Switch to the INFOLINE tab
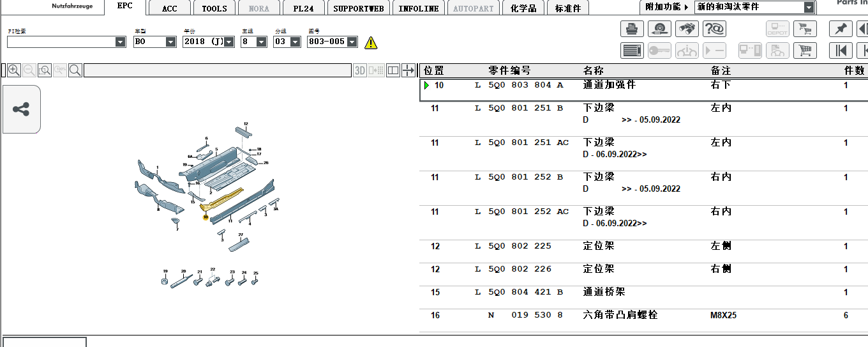868x347 pixels. click(x=419, y=8)
